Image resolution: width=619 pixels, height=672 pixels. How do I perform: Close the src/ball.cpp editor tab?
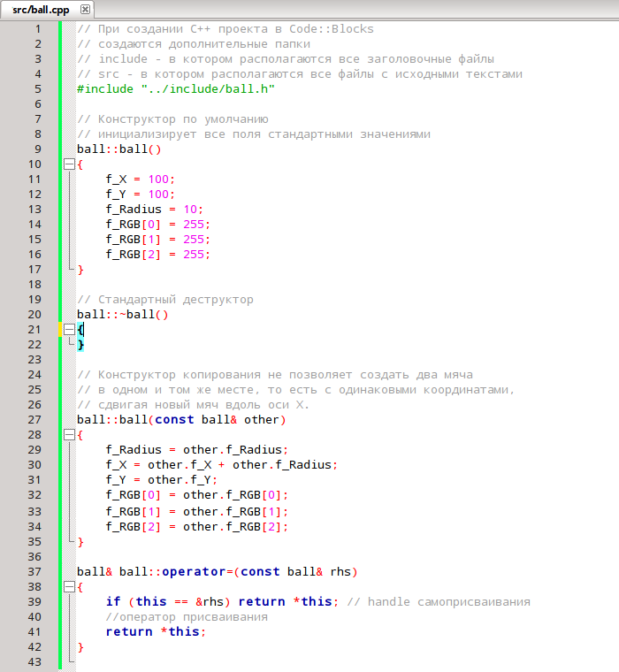click(85, 9)
